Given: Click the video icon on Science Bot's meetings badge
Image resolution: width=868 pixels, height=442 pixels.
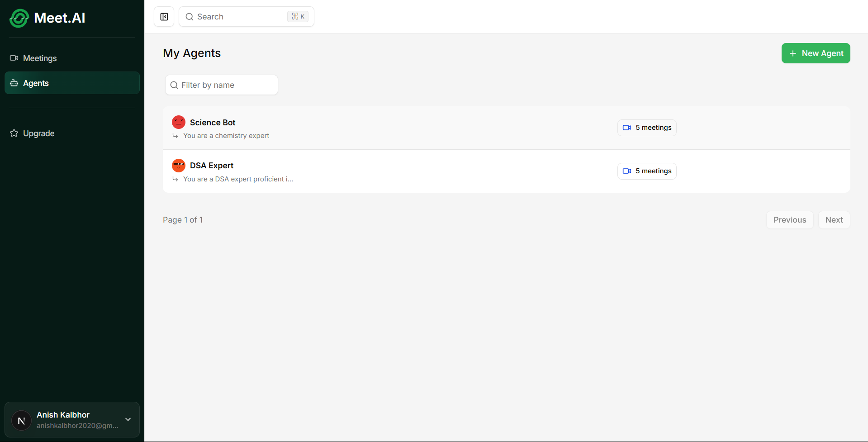Looking at the screenshot, I should point(627,127).
